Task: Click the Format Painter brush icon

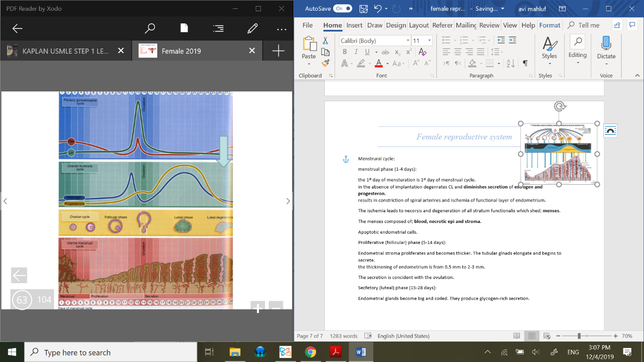Action: [x=325, y=63]
